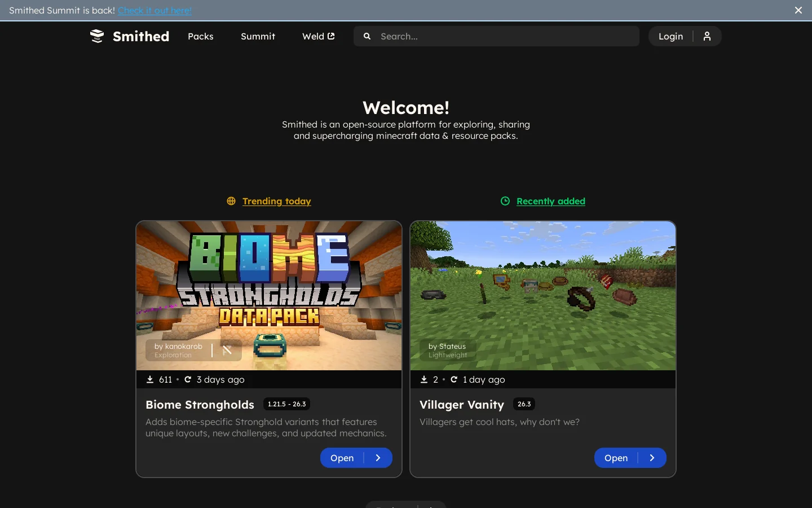
Task: Click download icon on Villager Vanity card
Action: pyautogui.click(x=424, y=379)
